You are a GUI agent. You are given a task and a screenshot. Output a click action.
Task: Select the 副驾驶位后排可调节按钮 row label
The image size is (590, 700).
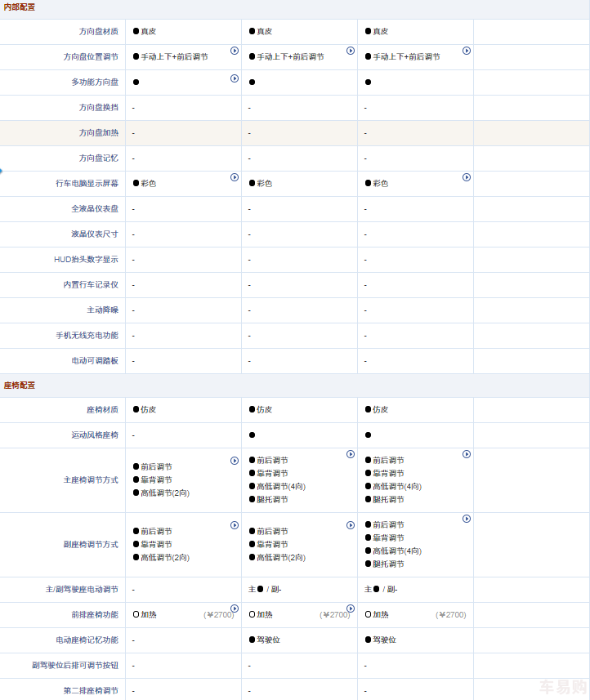click(75, 665)
